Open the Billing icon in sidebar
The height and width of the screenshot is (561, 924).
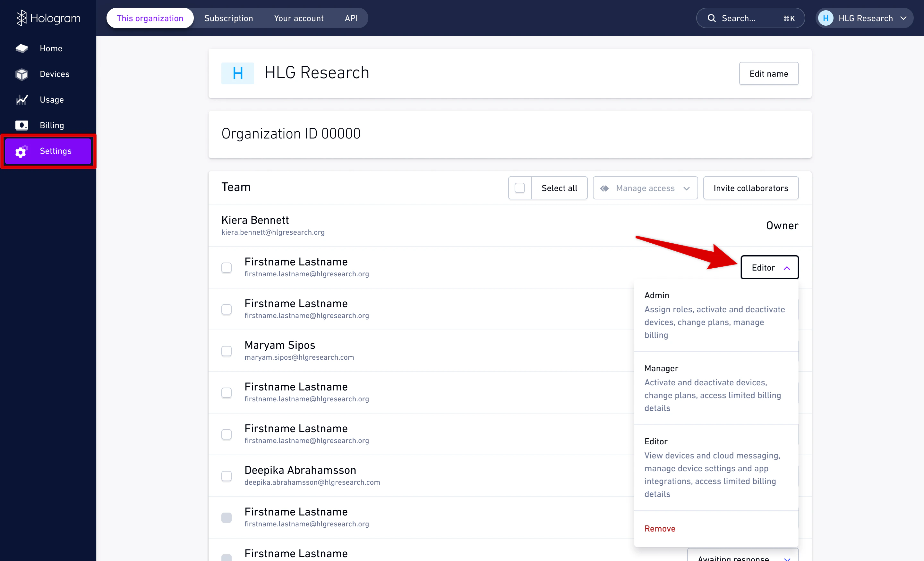click(x=22, y=125)
